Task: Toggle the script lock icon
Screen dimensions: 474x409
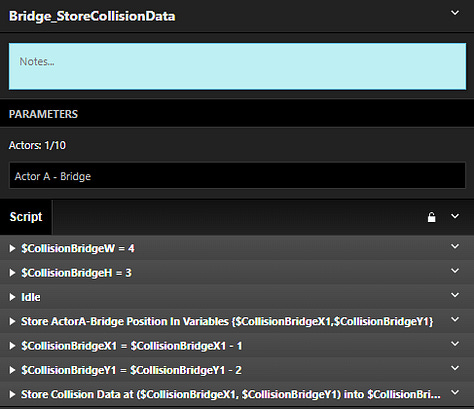Action: coord(431,217)
